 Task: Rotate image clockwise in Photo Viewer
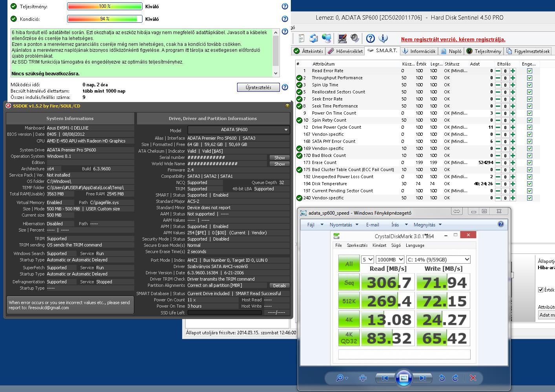pyautogui.click(x=455, y=378)
